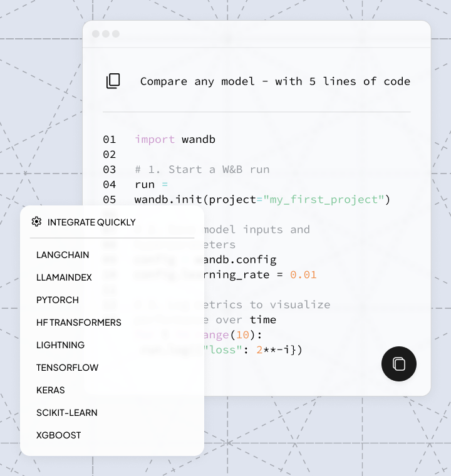Click the first gray window dot
Image resolution: width=451 pixels, height=476 pixels.
point(96,34)
